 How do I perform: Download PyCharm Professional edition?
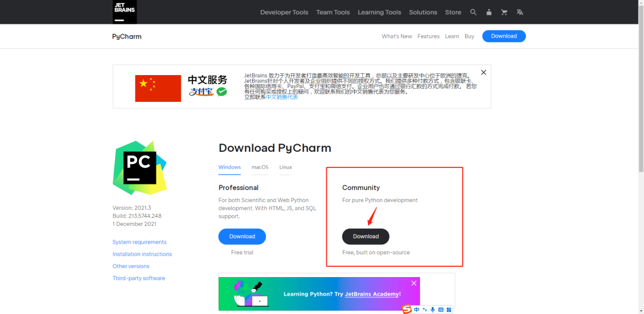coord(242,237)
